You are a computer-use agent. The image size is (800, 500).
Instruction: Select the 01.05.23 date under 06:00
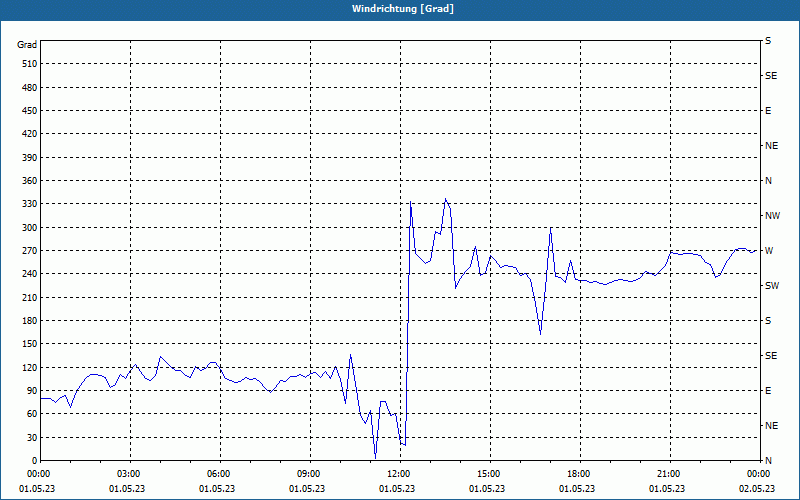(x=217, y=489)
